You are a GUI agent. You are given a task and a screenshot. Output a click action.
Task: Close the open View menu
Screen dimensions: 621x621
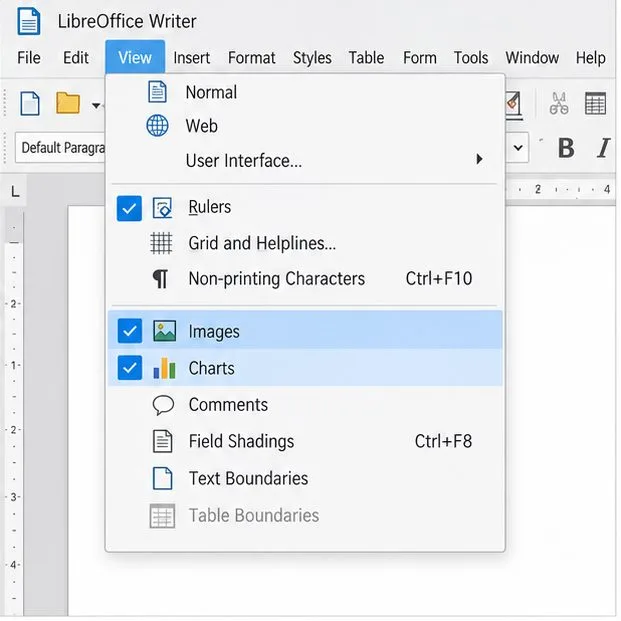135,57
